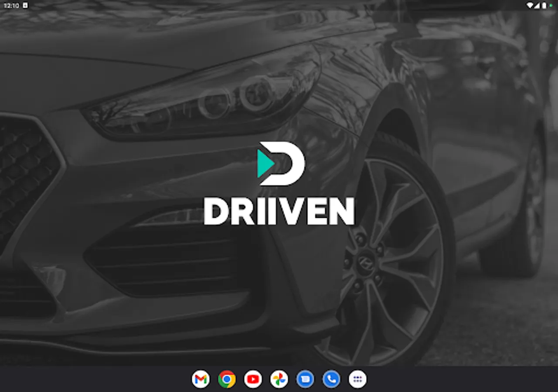Open the Phone dialer icon
This screenshot has height=392, width=558.
(x=331, y=379)
